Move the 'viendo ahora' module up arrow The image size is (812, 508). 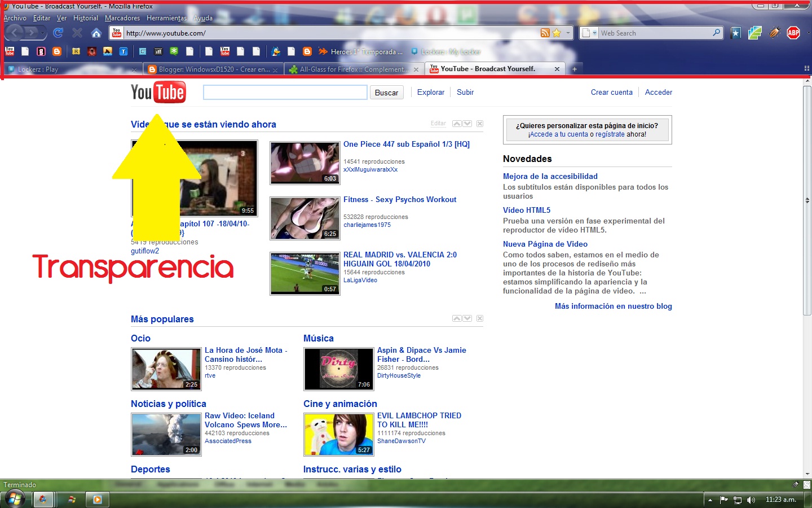click(x=457, y=124)
